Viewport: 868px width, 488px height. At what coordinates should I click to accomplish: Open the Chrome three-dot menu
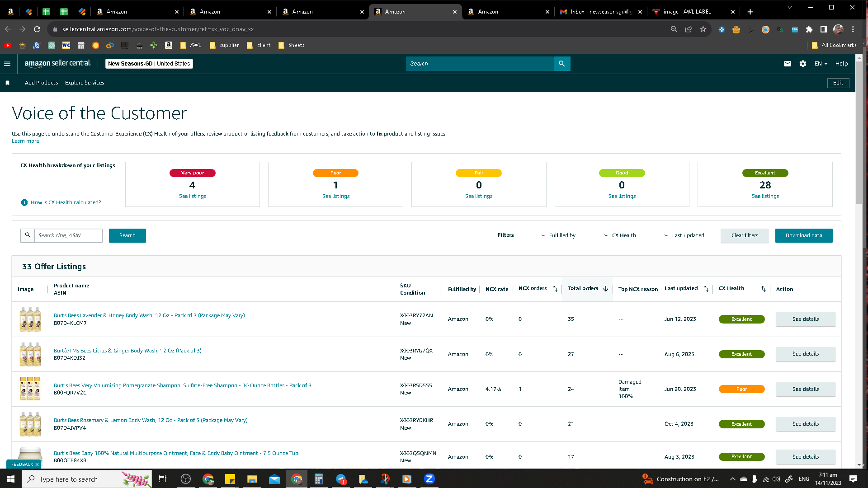coord(853,29)
